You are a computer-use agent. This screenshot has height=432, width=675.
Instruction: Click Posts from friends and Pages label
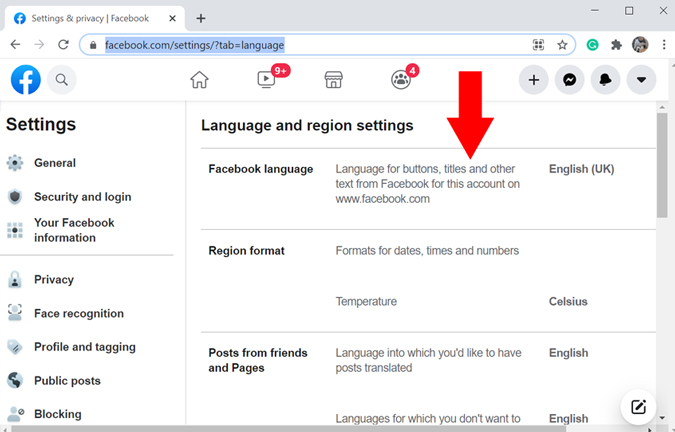tap(258, 361)
